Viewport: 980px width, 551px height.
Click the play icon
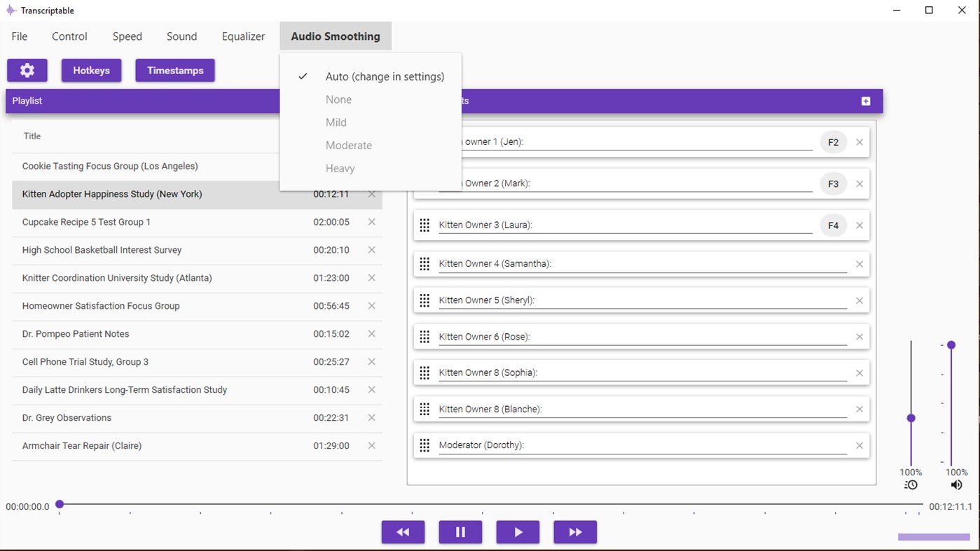(x=518, y=532)
